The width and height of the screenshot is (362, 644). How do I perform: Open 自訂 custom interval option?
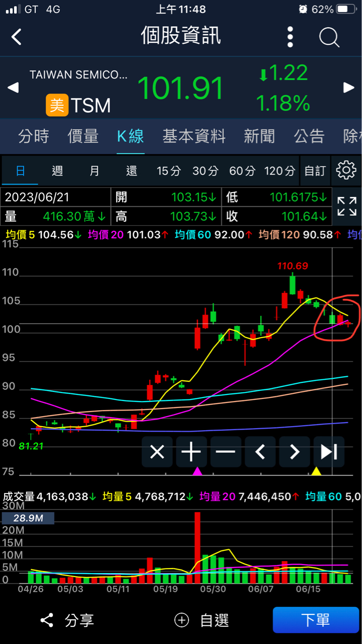pyautogui.click(x=315, y=171)
